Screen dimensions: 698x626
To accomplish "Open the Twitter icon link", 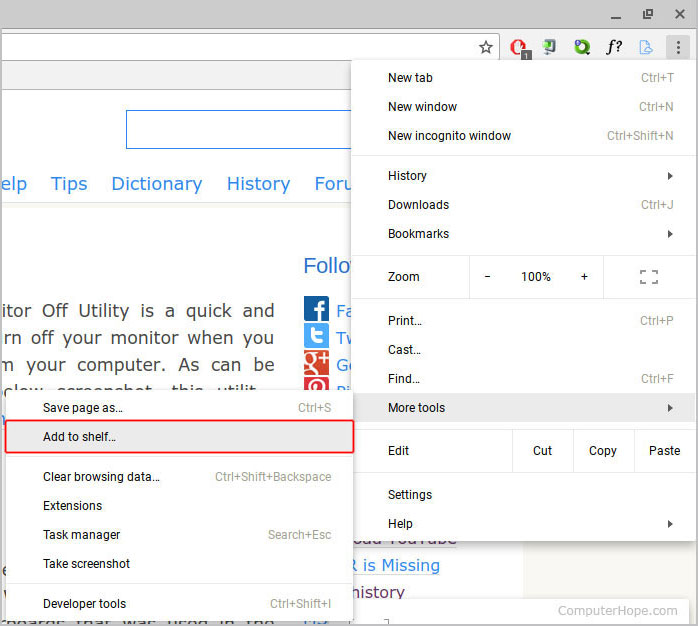I will coord(316,335).
